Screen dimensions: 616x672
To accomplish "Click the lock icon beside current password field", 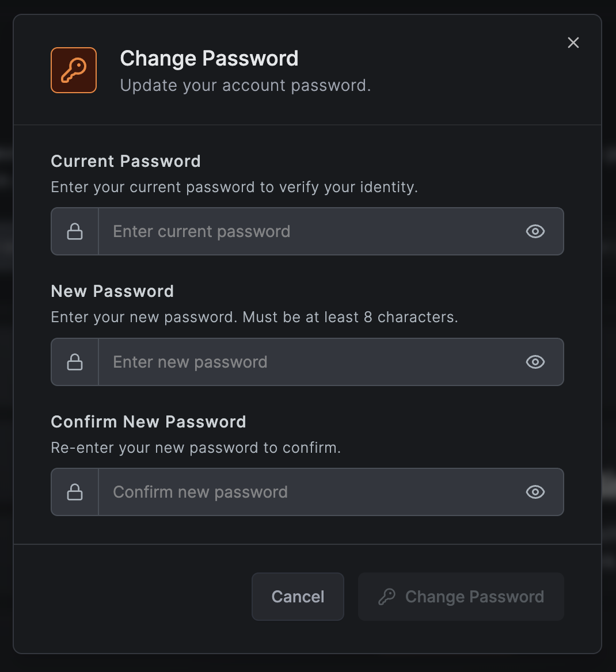I will (x=74, y=231).
